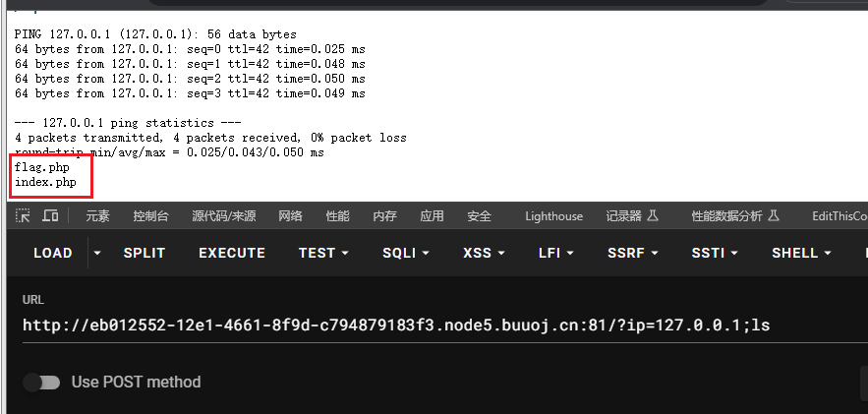The height and width of the screenshot is (414, 868).
Task: Click into the HackBar URL input field
Action: point(443,325)
